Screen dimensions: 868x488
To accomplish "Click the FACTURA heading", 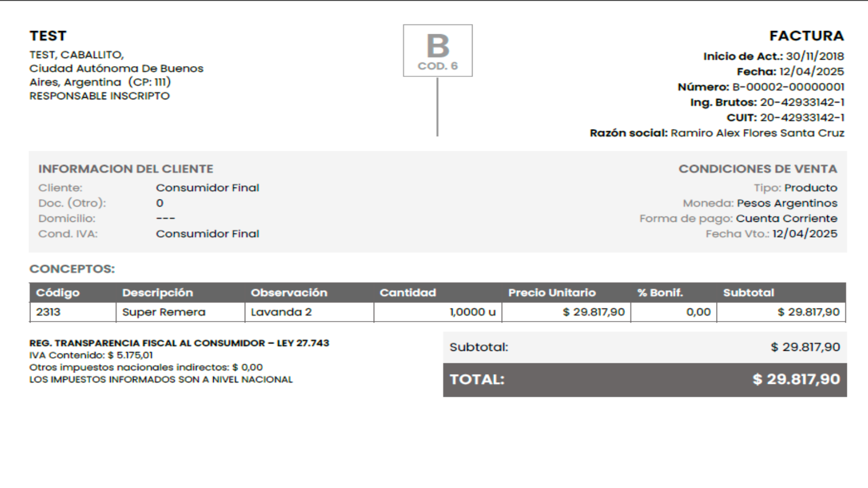I will (806, 36).
